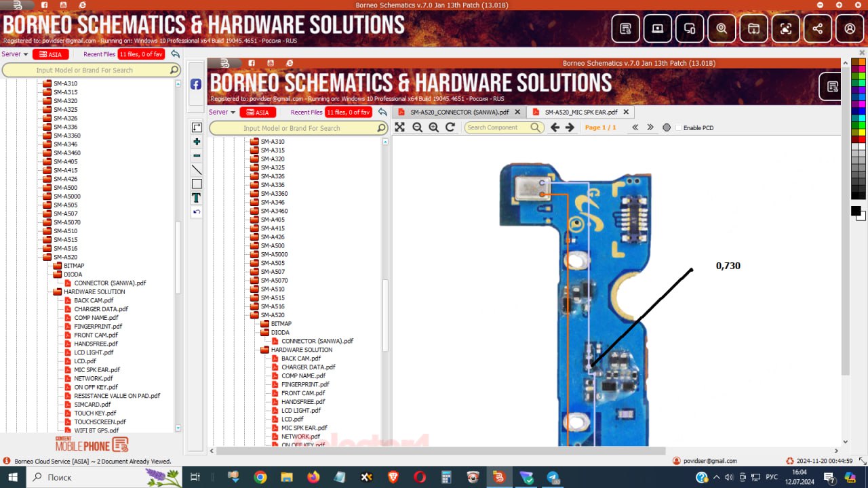Open the main window's Server dropdown

click(x=15, y=54)
